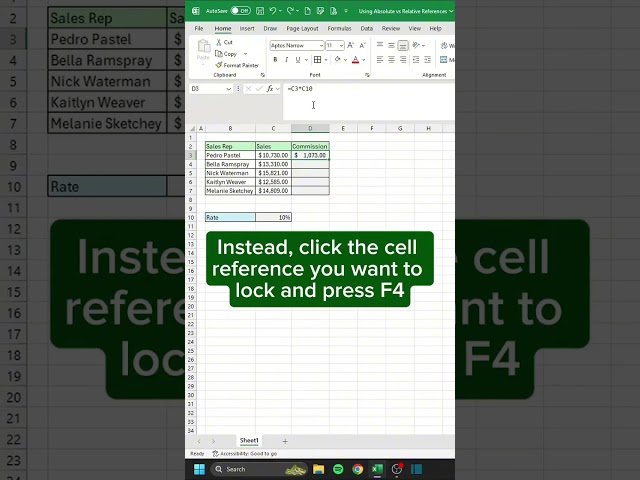Expand the Copy options arrow
The image size is (640, 480).
tap(246, 54)
